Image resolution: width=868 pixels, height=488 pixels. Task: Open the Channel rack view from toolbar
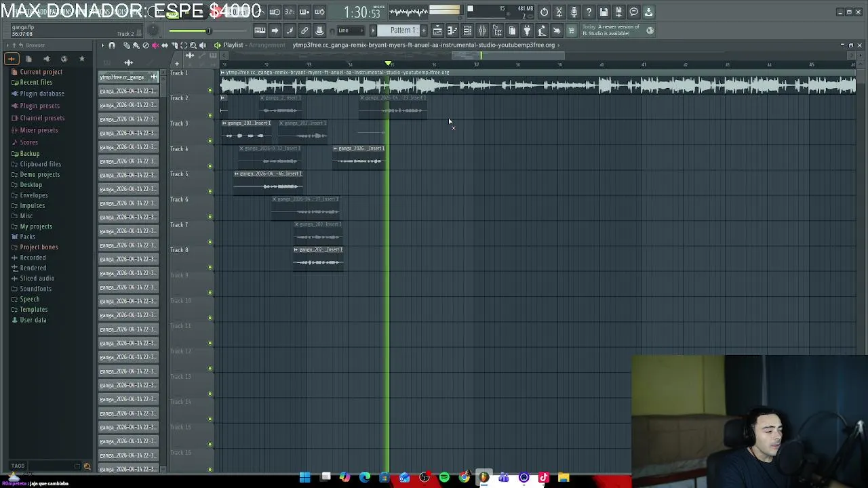click(x=467, y=30)
